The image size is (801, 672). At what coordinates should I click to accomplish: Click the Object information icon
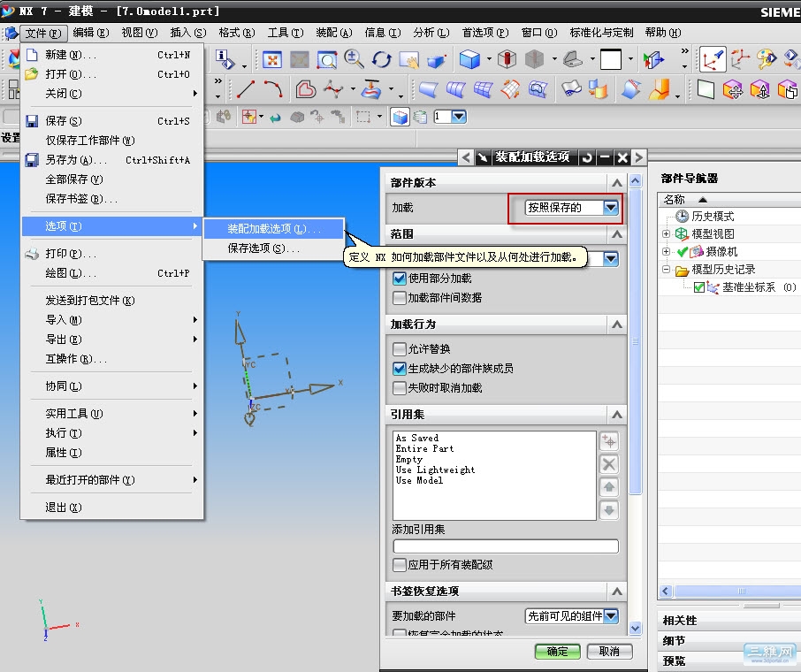click(225, 59)
